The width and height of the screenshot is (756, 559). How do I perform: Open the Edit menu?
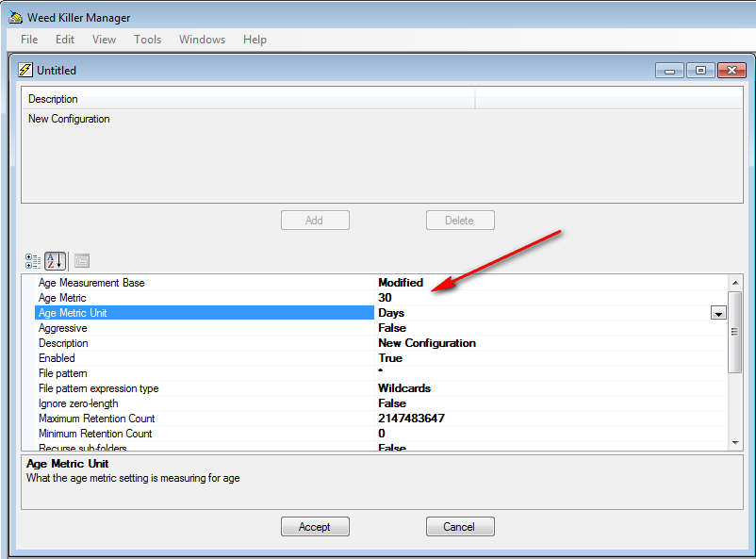65,40
